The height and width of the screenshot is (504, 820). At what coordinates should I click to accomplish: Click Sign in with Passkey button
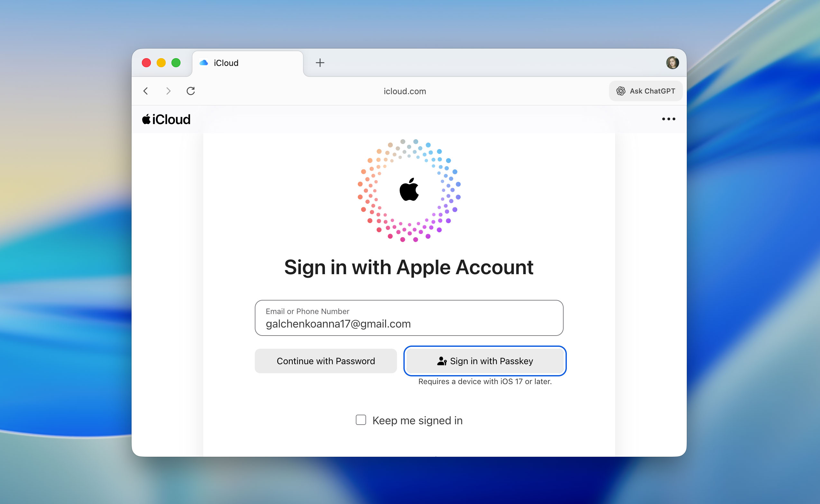[484, 361]
